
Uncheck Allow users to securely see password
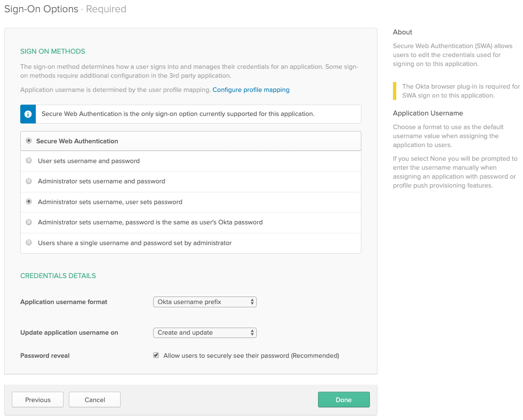(x=156, y=355)
